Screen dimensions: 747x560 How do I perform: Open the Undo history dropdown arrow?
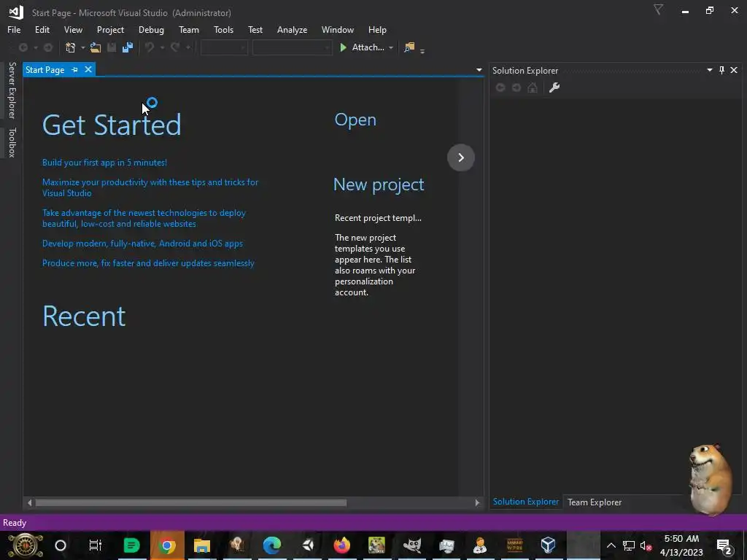pos(162,47)
